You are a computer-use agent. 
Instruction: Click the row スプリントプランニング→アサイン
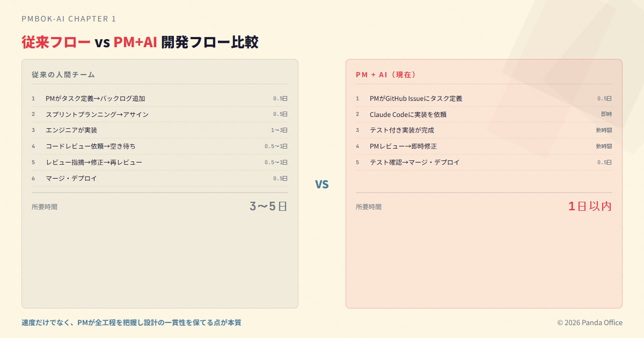coord(97,114)
